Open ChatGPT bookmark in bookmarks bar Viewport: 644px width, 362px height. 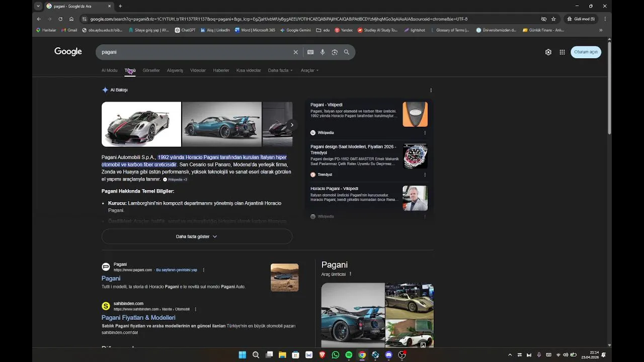tap(185, 30)
